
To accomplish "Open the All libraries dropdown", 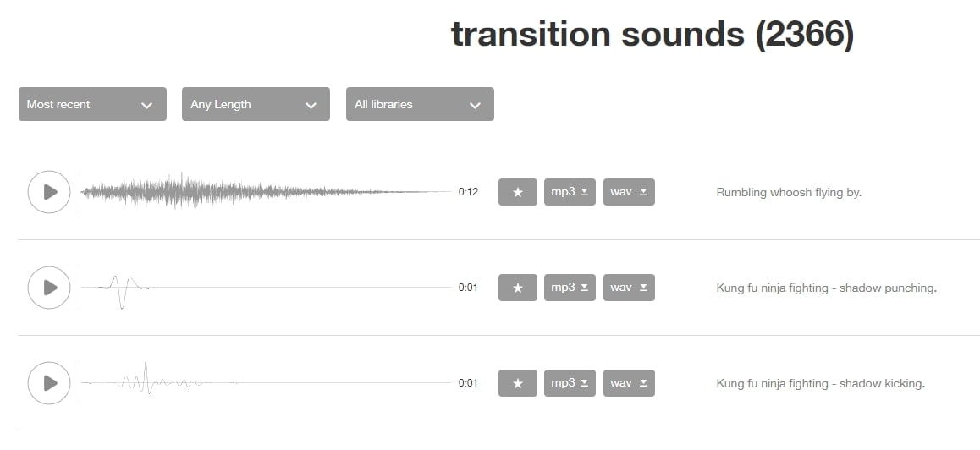I will [x=420, y=104].
